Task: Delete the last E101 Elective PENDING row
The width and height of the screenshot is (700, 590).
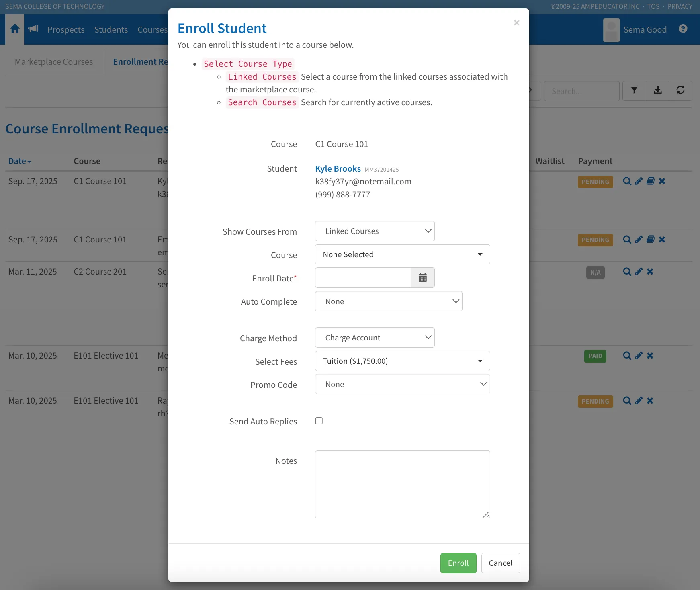Action: [x=650, y=401]
